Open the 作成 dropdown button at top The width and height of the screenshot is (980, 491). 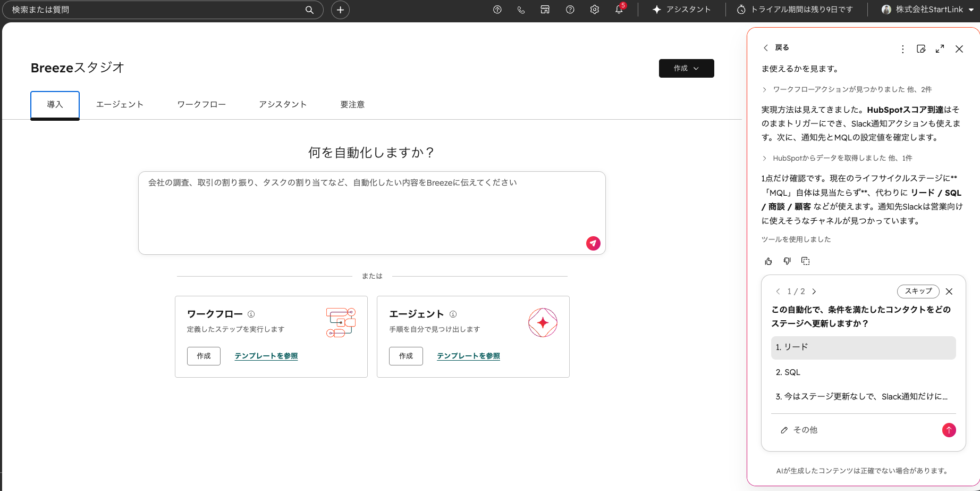[686, 68]
